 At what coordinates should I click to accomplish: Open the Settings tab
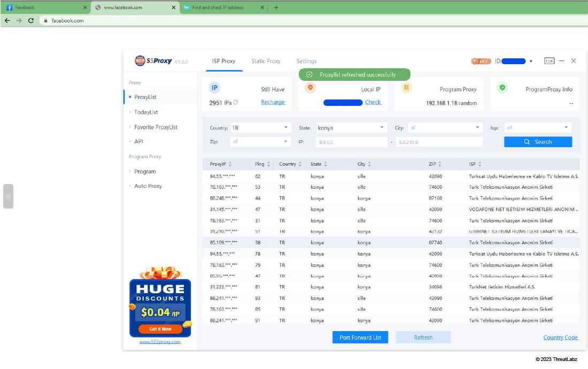pyautogui.click(x=307, y=61)
